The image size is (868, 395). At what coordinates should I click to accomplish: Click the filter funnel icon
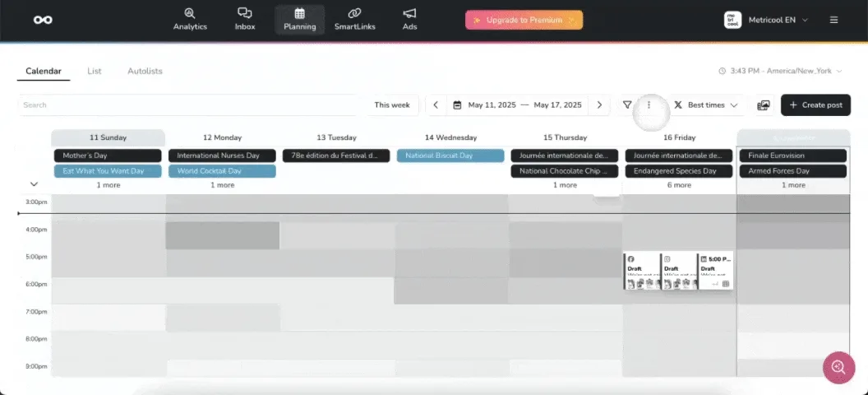tap(627, 105)
